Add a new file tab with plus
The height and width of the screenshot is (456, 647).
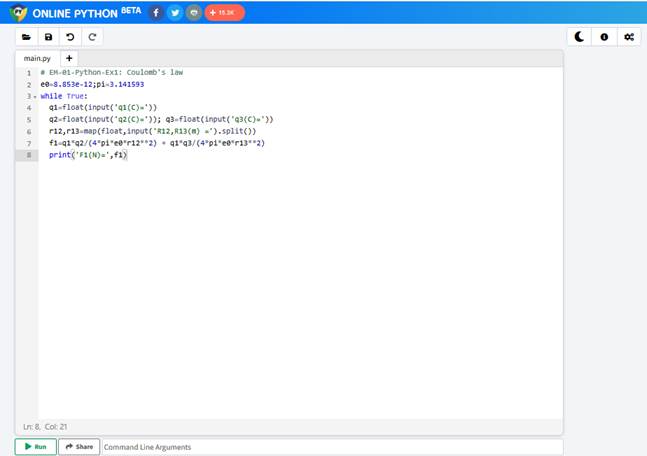(70, 58)
